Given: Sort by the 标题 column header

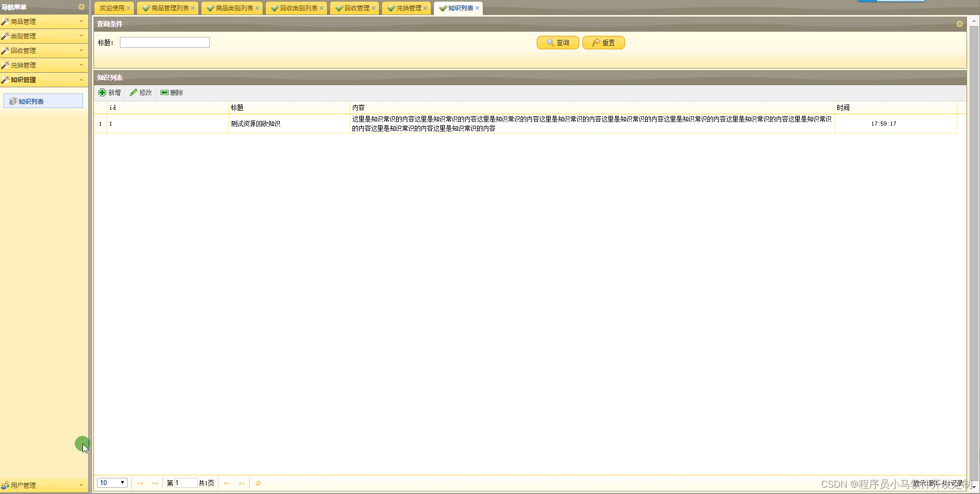Looking at the screenshot, I should [x=289, y=108].
